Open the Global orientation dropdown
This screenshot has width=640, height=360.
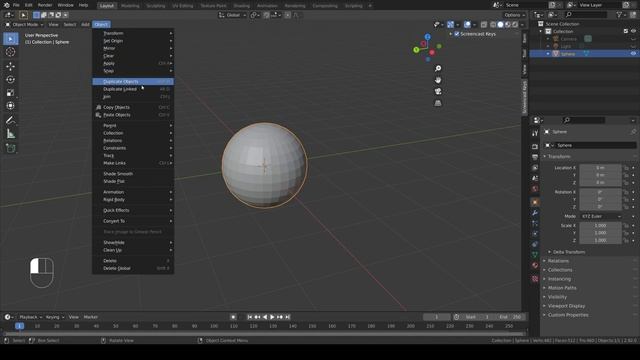click(x=232, y=15)
